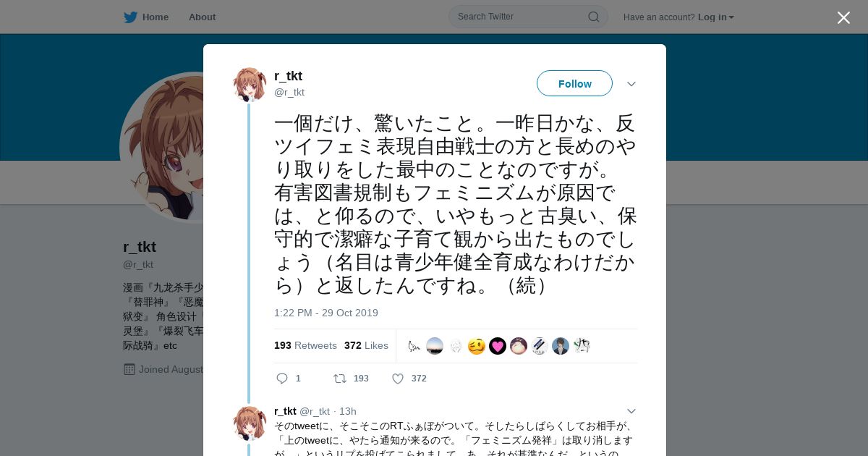Click the reply speech bubble icon

click(282, 379)
